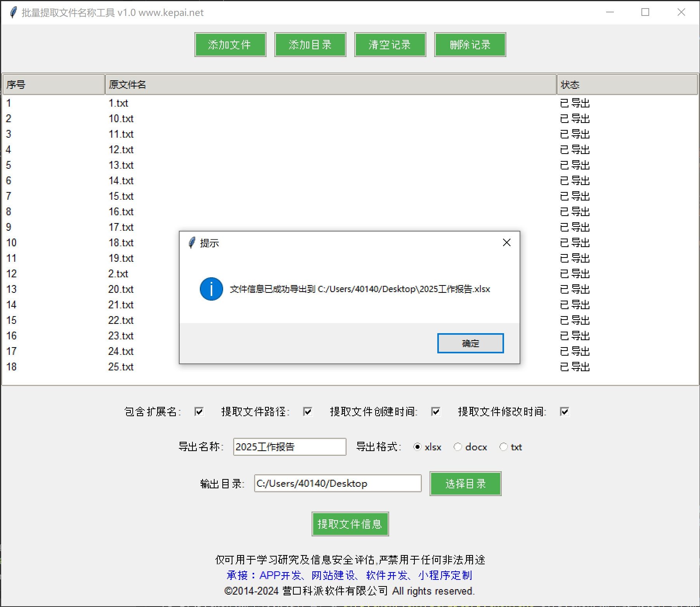The width and height of the screenshot is (700, 607).
Task: Disable 提取文件修改时间
Action: tap(564, 412)
